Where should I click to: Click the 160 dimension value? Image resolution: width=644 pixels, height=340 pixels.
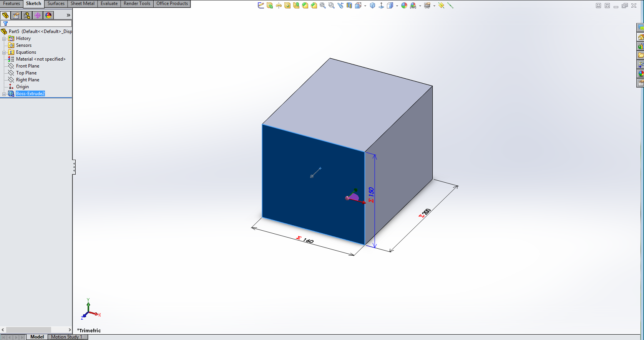[308, 241]
